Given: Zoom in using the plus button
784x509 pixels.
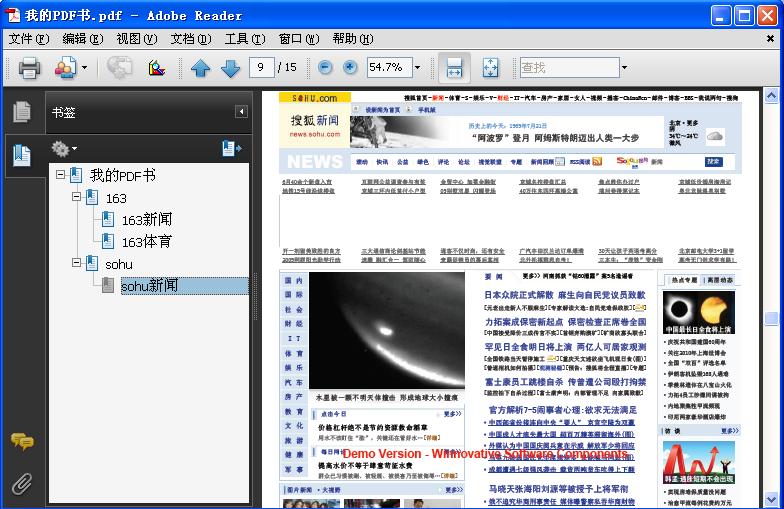Looking at the screenshot, I should click(x=350, y=67).
